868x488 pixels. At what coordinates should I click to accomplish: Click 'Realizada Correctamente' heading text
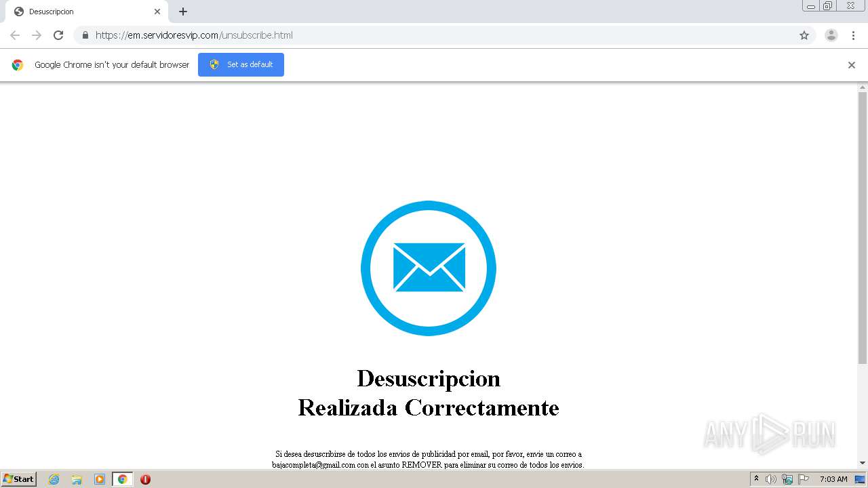(429, 408)
